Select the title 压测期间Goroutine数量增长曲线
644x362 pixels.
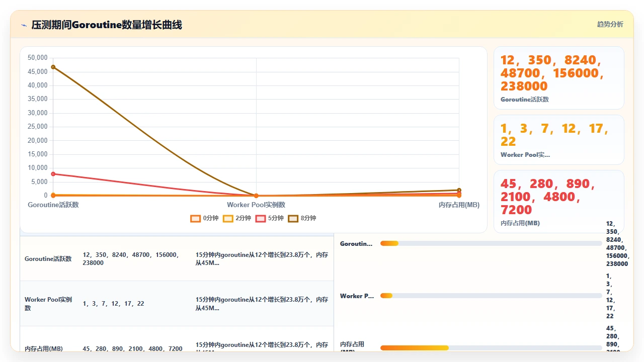107,25
